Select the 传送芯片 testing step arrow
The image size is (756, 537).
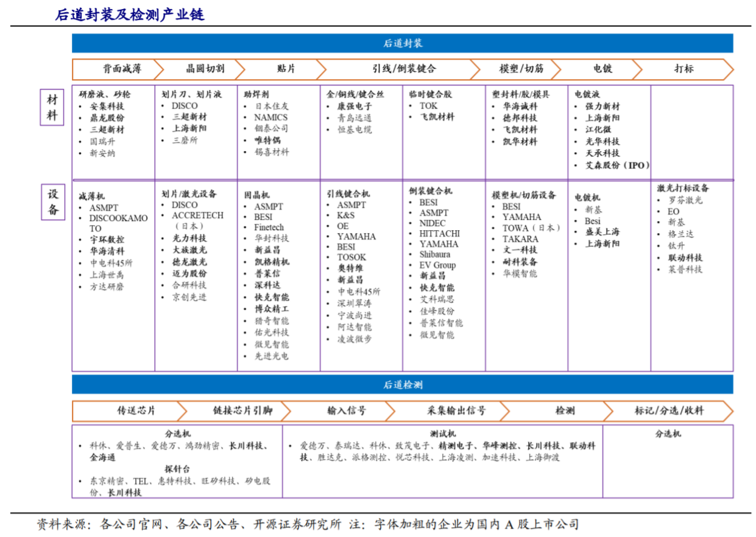(137, 411)
